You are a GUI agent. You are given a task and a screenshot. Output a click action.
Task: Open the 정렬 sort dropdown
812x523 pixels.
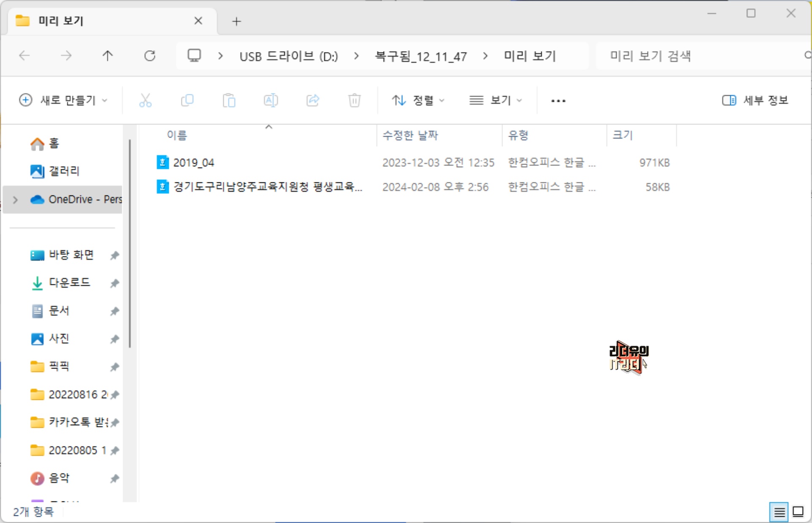[418, 101]
